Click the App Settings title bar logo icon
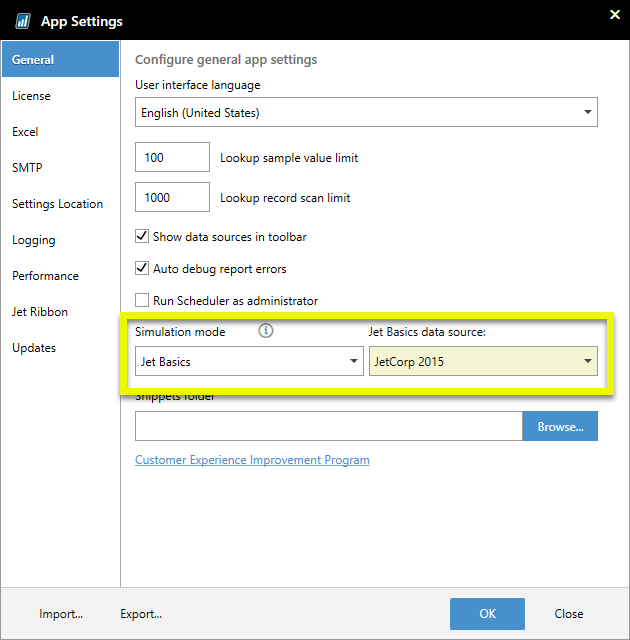This screenshot has height=640, width=630. pos(23,21)
